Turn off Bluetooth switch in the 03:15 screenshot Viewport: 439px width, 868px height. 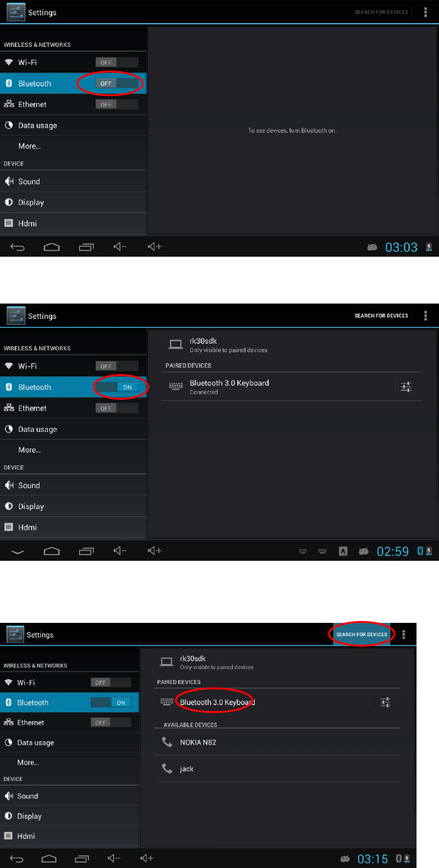(111, 703)
